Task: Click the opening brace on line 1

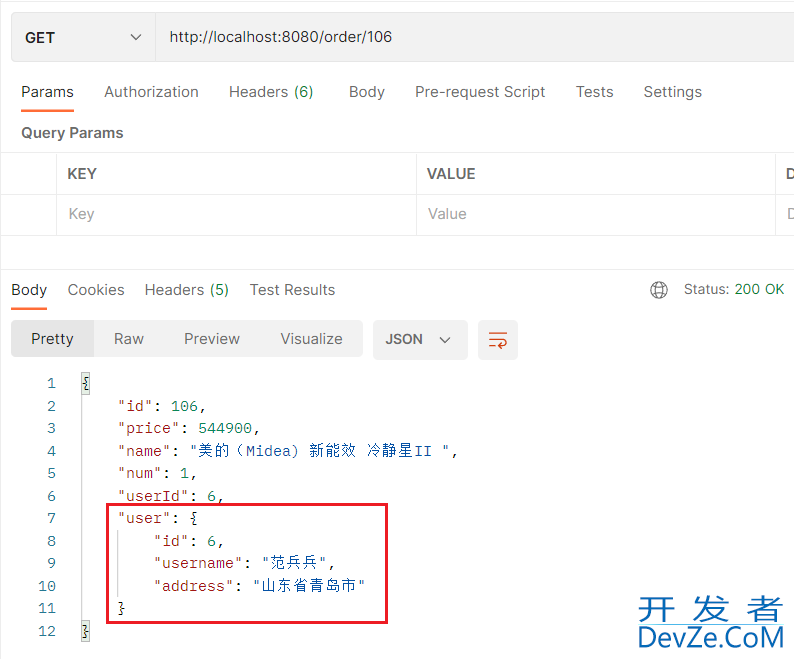Action: [x=86, y=383]
